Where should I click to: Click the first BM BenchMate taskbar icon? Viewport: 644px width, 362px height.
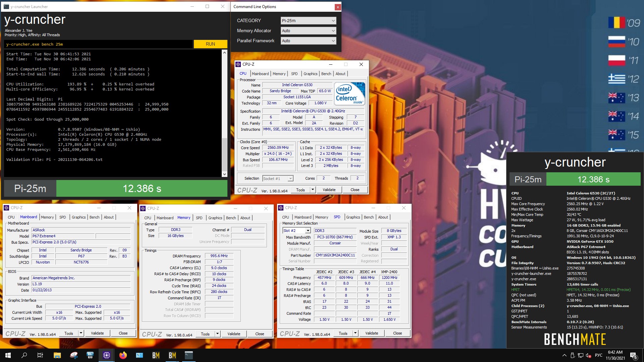(156, 355)
